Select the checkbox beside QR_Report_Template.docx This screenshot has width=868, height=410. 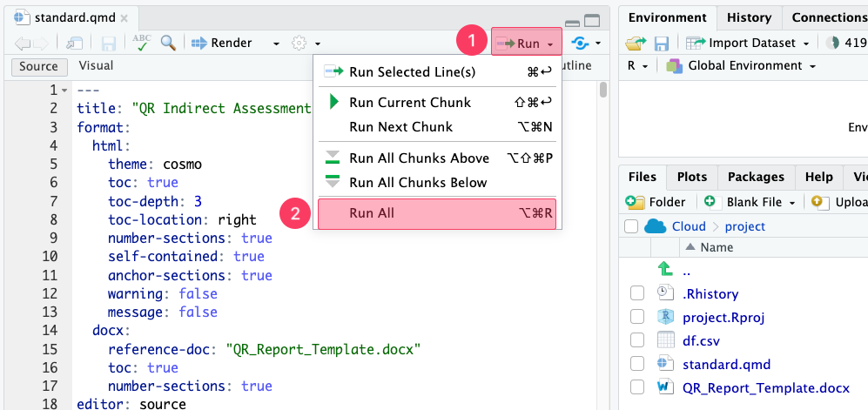[x=637, y=387]
